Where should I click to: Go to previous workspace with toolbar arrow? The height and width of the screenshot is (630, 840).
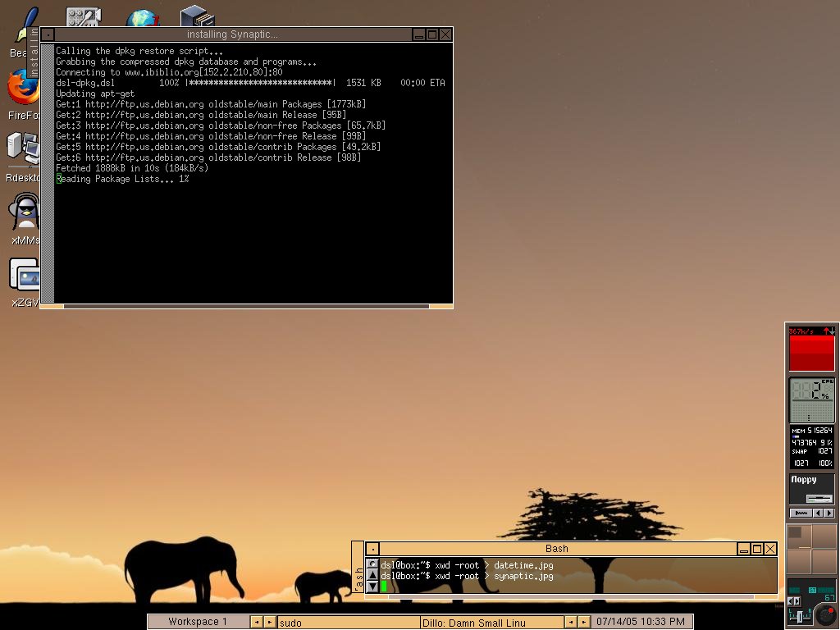(x=257, y=622)
